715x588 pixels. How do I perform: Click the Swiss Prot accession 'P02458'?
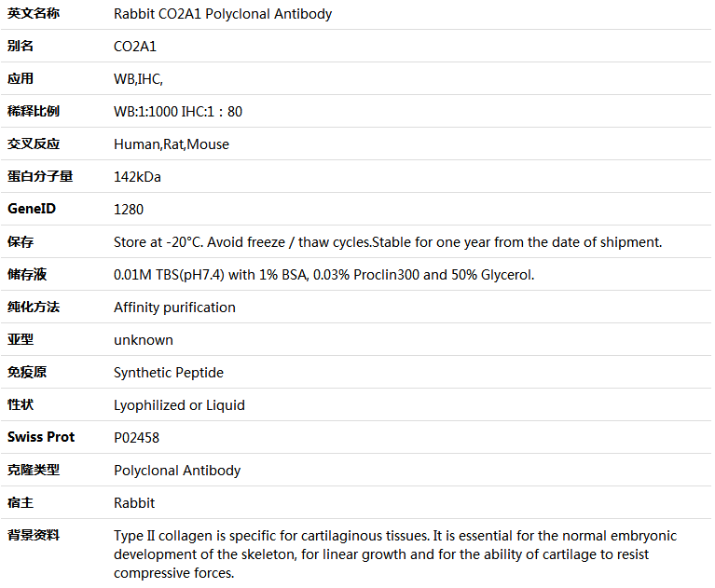pyautogui.click(x=136, y=438)
